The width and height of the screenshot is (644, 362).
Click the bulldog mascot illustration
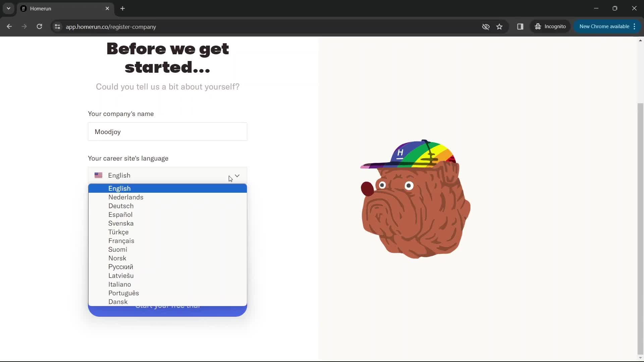tap(415, 199)
